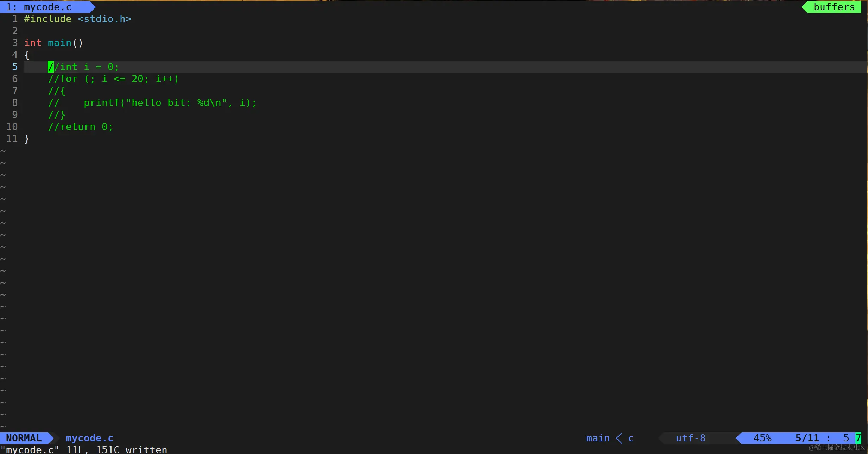Click the int keyword before main
This screenshot has height=454, width=868.
33,43
